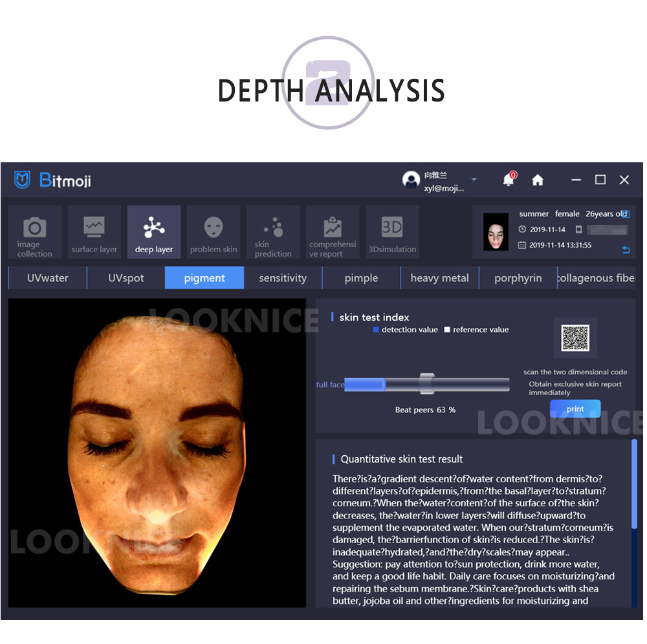Click the blue undo arrow near record dates
This screenshot has width=647, height=644.
point(626,250)
